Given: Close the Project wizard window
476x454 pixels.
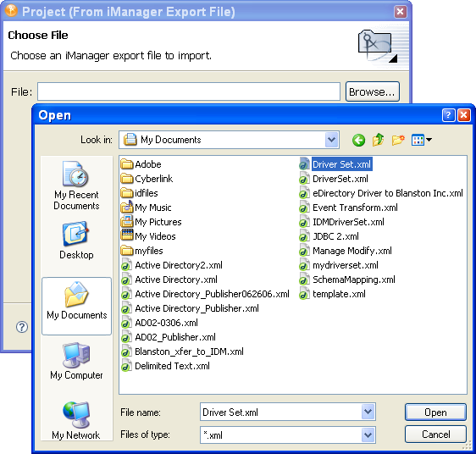Looking at the screenshot, I should point(400,12).
